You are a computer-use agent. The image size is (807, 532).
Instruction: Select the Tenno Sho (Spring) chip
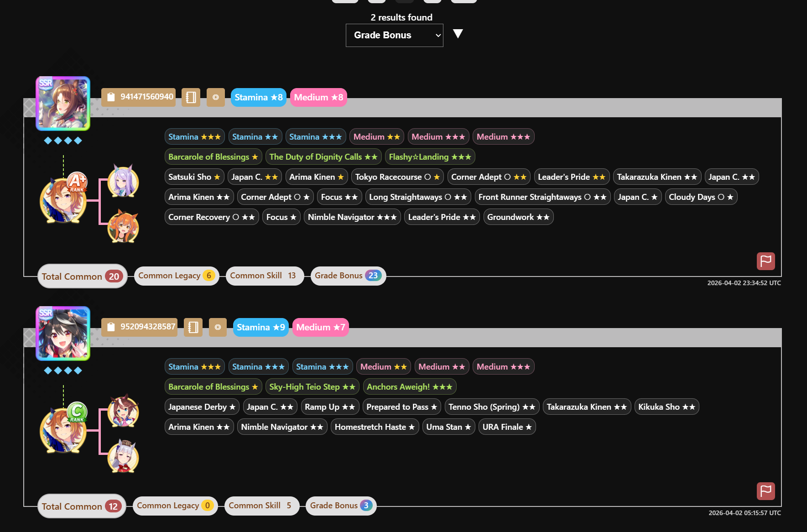(492, 407)
